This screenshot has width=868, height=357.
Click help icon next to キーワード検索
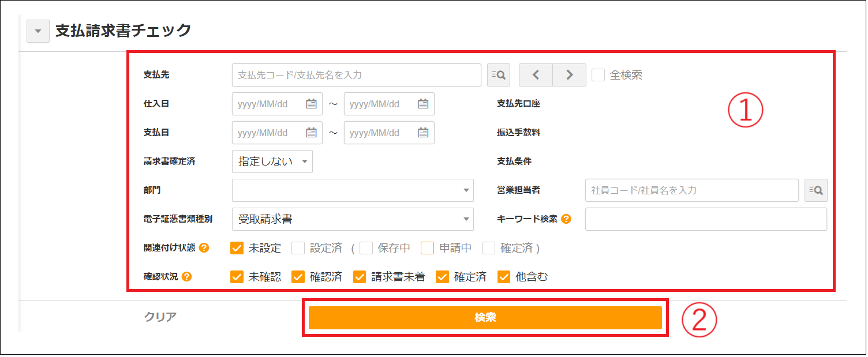click(566, 219)
